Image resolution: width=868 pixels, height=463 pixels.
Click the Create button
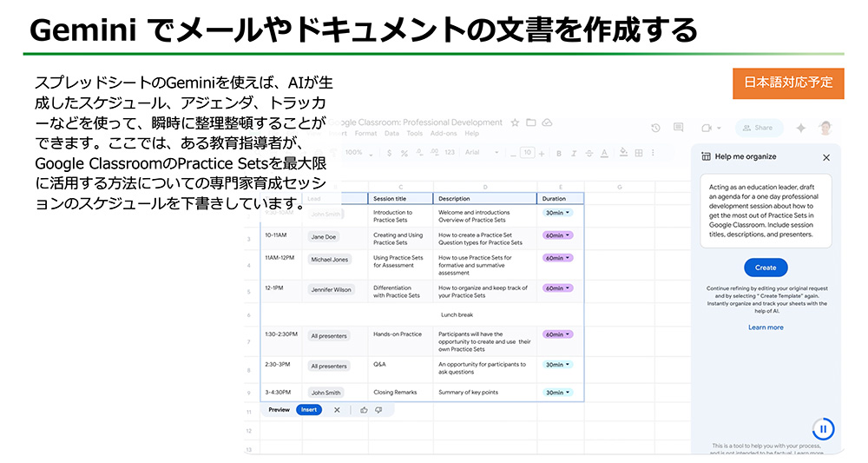[766, 268]
